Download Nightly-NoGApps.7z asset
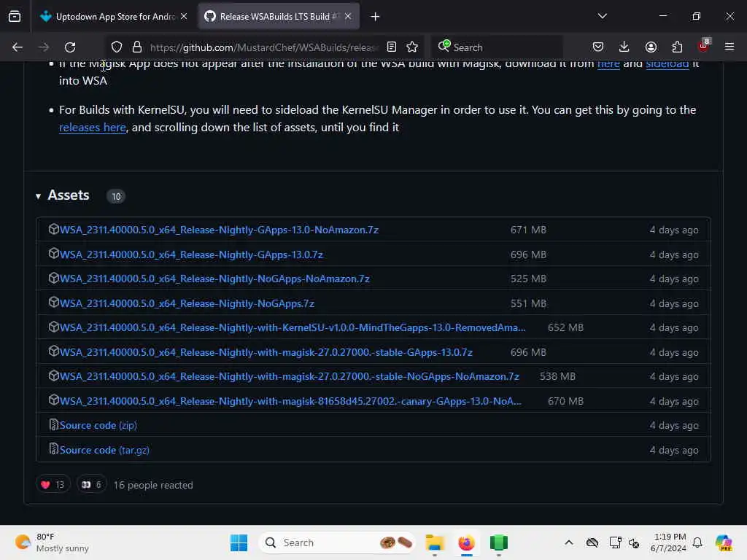Image resolution: width=747 pixels, height=560 pixels. tap(187, 303)
